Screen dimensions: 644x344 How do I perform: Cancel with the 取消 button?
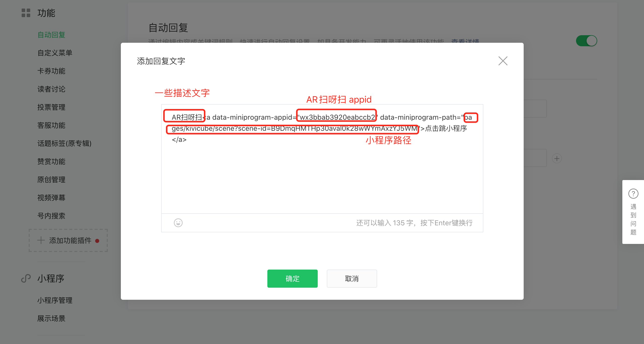click(x=352, y=278)
